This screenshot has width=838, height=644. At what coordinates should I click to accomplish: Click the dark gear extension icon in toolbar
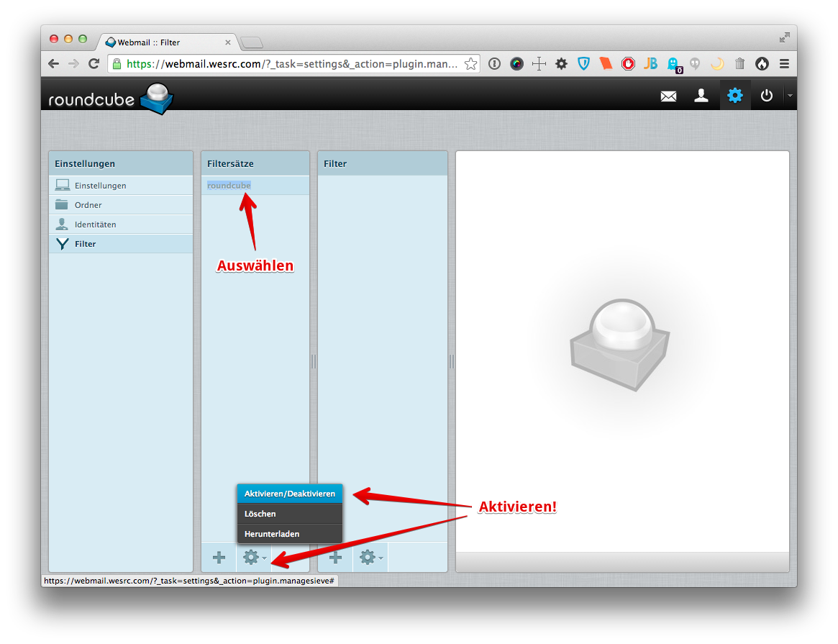click(561, 64)
